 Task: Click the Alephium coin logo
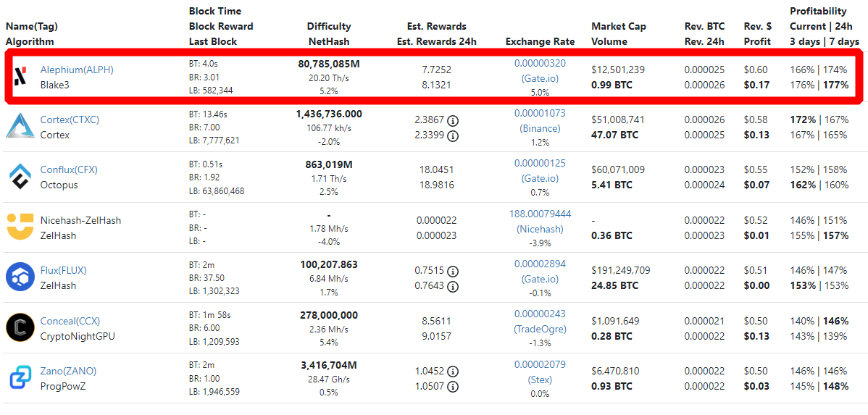point(20,76)
